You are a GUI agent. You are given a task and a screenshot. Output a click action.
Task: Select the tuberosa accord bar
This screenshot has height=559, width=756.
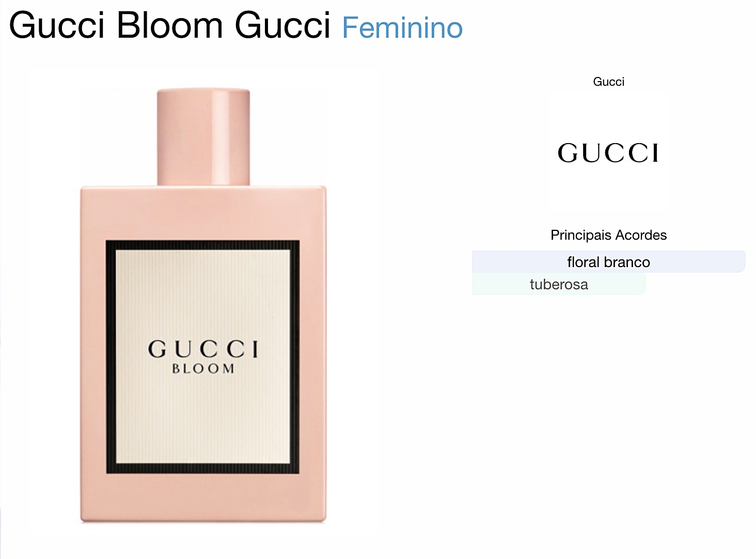559,284
